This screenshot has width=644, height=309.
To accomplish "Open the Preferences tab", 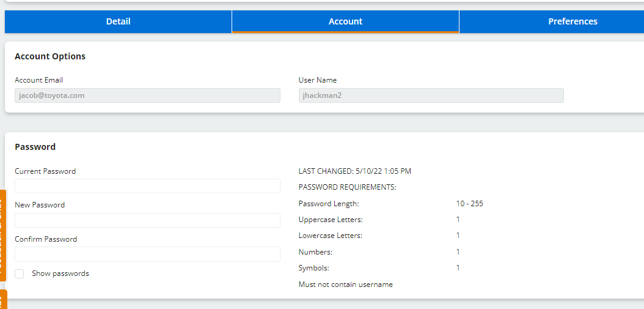I will 573,21.
